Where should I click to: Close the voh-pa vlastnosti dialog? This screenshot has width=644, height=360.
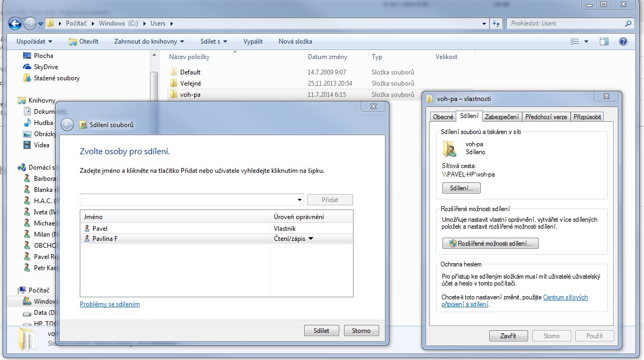tap(606, 97)
